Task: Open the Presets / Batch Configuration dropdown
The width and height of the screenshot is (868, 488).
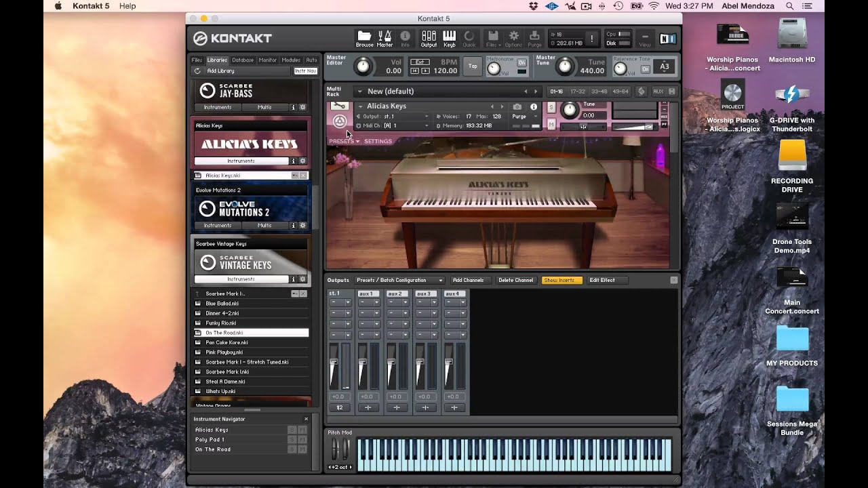Action: pyautogui.click(x=399, y=280)
